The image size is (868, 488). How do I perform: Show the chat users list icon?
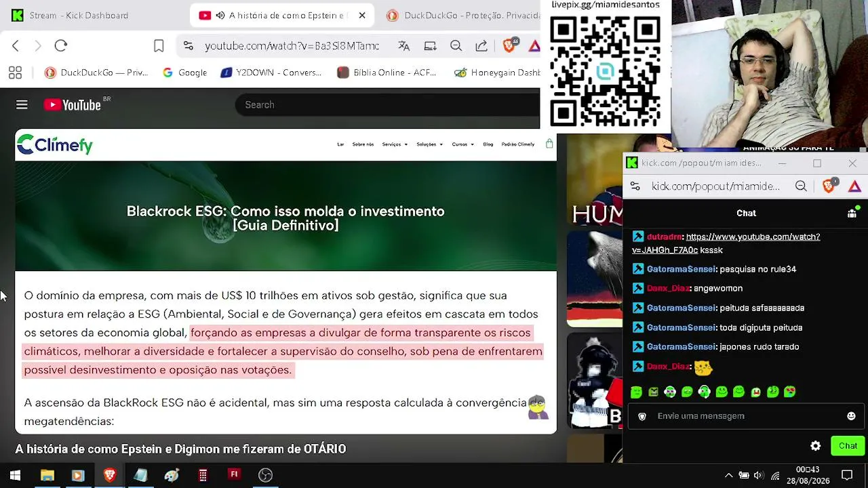pos(852,212)
